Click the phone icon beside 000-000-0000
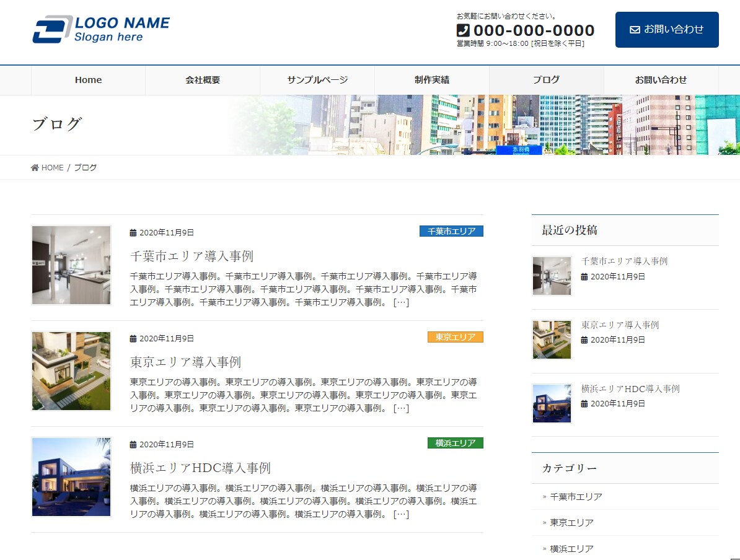Viewport: 740px width, 560px height. tap(463, 30)
